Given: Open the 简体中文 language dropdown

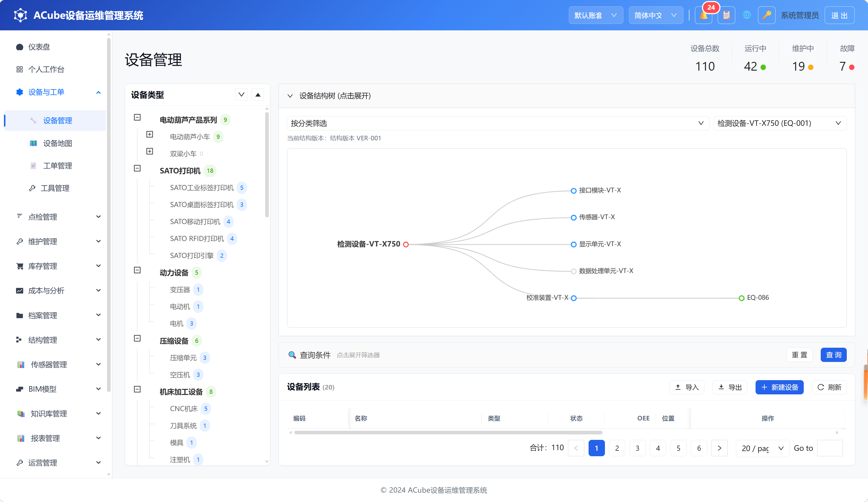Looking at the screenshot, I should pyautogui.click(x=656, y=15).
